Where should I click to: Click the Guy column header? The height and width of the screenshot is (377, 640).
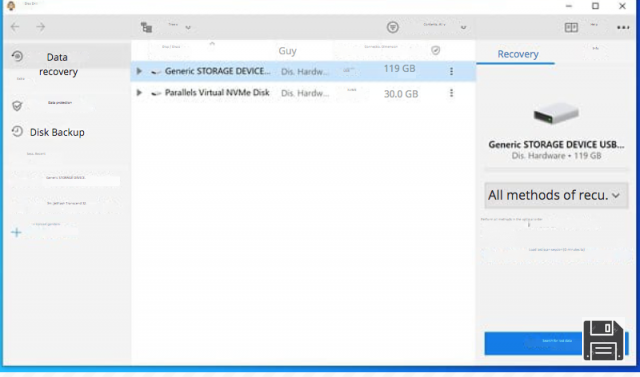(287, 51)
